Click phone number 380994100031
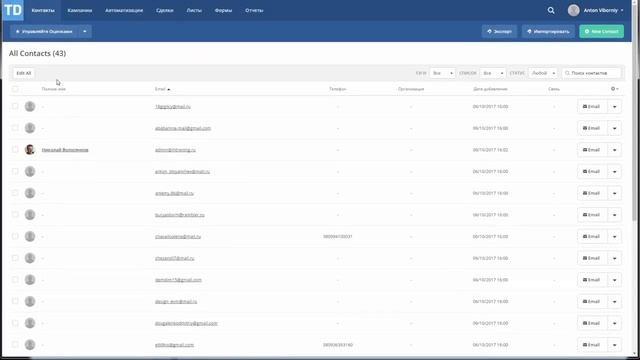Viewport: 640px width, 360px height. tap(338, 236)
